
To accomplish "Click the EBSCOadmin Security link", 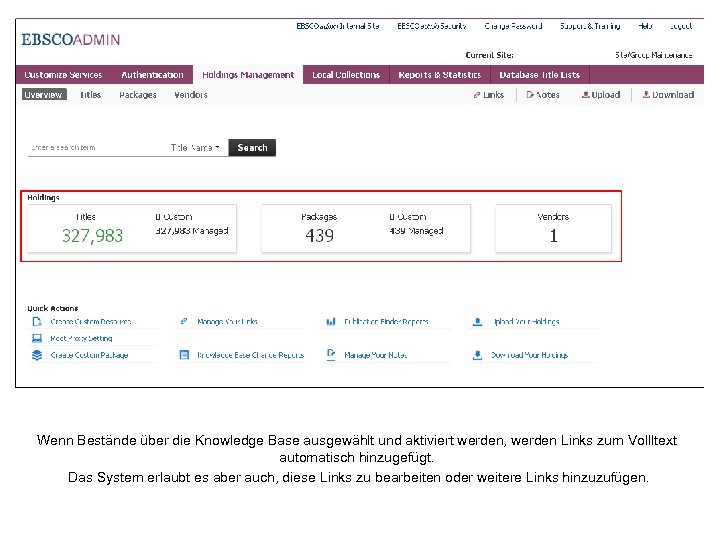I will point(432,26).
